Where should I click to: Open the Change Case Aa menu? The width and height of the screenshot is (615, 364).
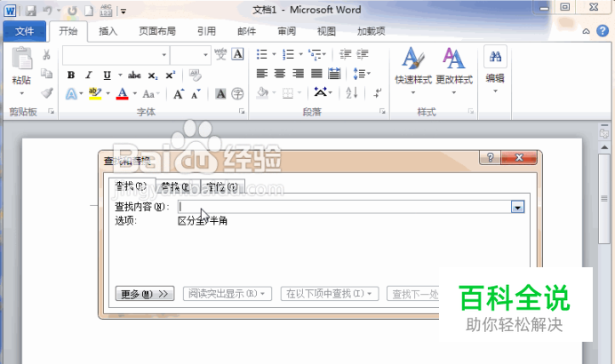[x=148, y=93]
